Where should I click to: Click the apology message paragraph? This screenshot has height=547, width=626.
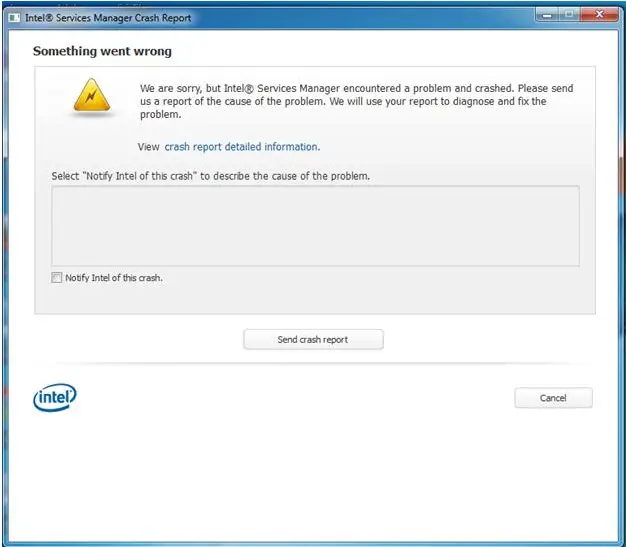click(x=357, y=101)
